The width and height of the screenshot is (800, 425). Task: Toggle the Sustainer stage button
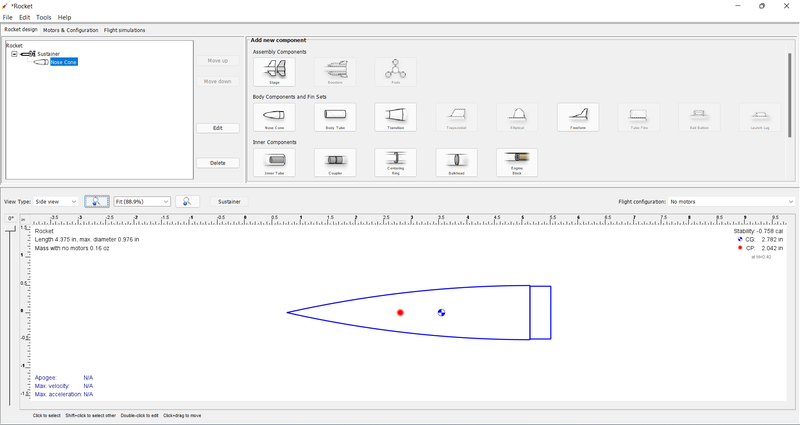click(x=229, y=202)
